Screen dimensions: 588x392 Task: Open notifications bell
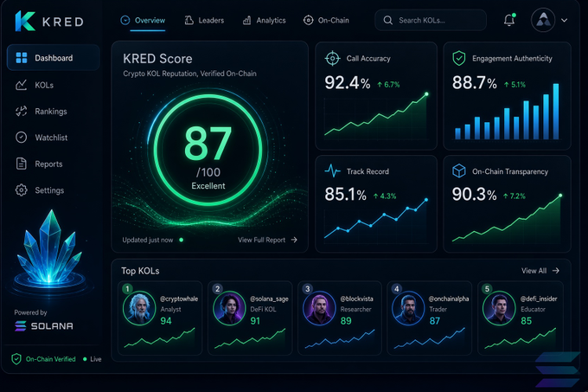(509, 20)
